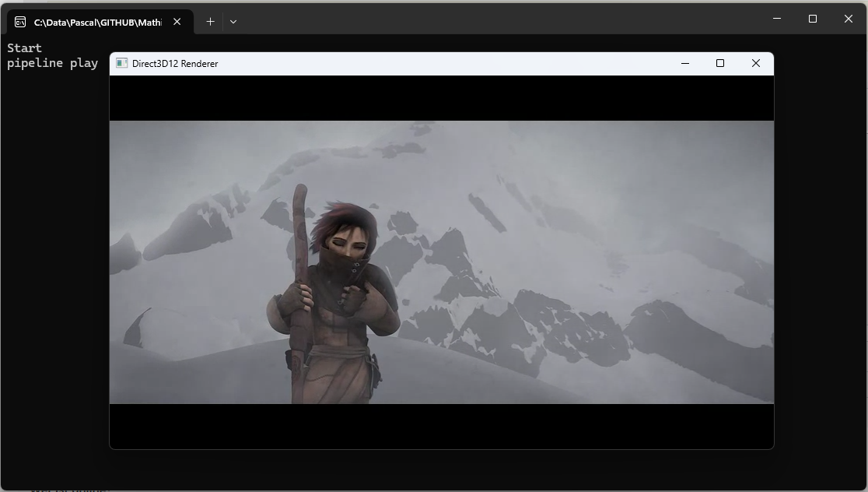Minimize the terminal window
The image size is (868, 492).
tap(777, 19)
